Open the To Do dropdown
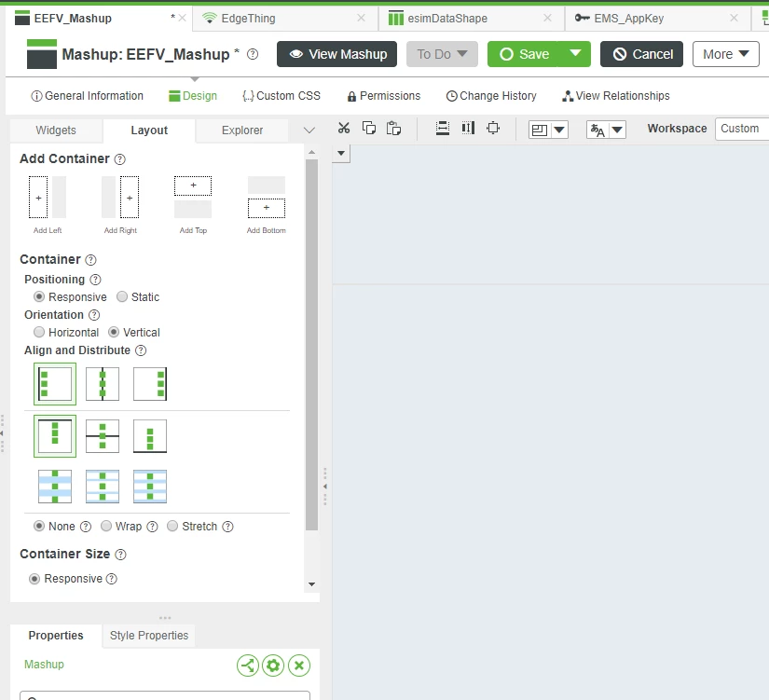Image resolution: width=769 pixels, height=700 pixels. (x=442, y=54)
